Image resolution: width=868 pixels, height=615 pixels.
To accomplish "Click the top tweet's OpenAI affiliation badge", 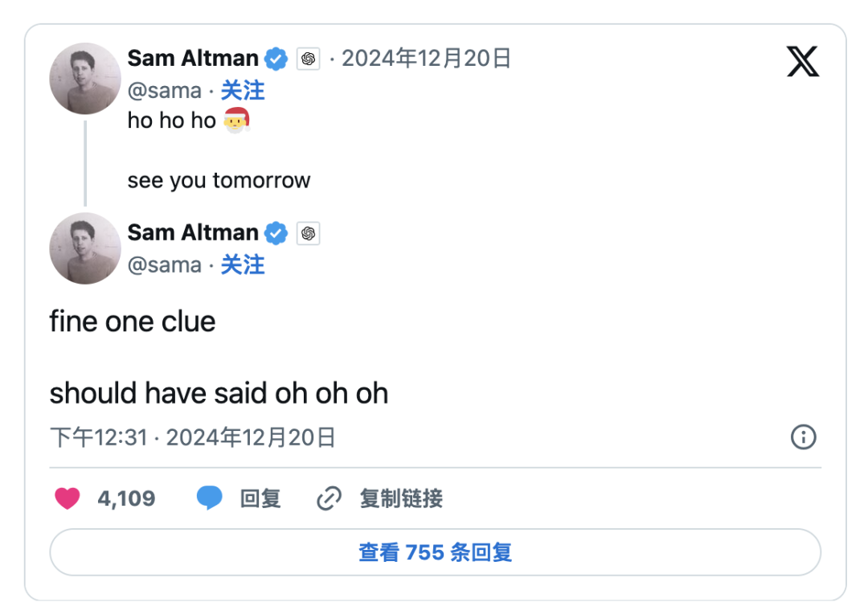I will (308, 59).
